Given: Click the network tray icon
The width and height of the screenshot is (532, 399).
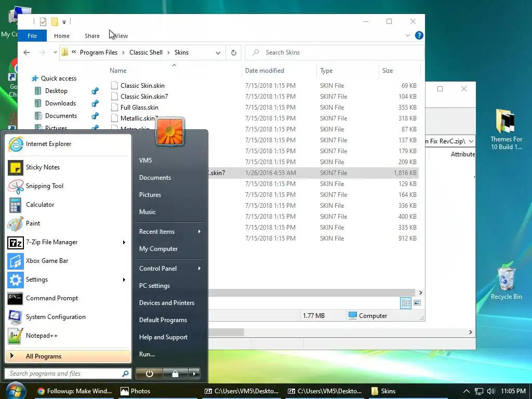Looking at the screenshot, I should point(478,391).
